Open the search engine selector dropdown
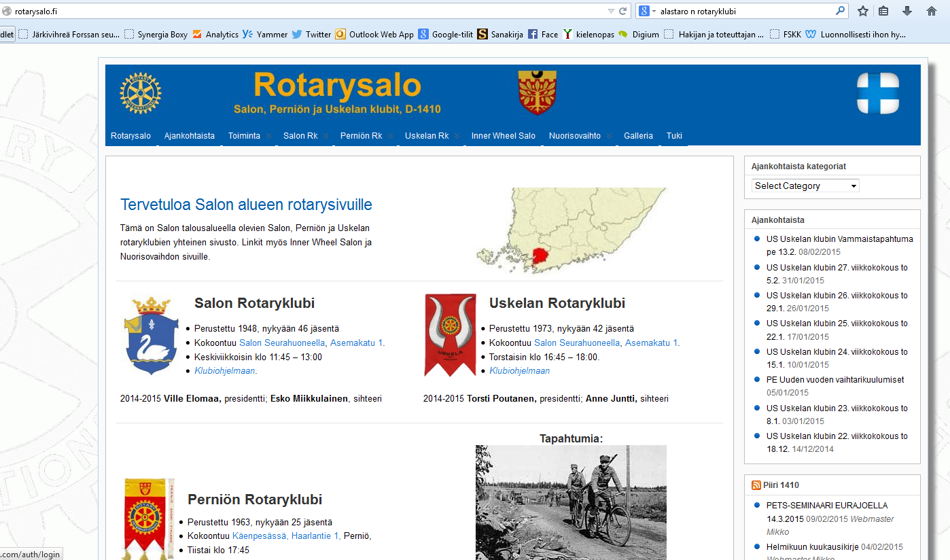 646,11
